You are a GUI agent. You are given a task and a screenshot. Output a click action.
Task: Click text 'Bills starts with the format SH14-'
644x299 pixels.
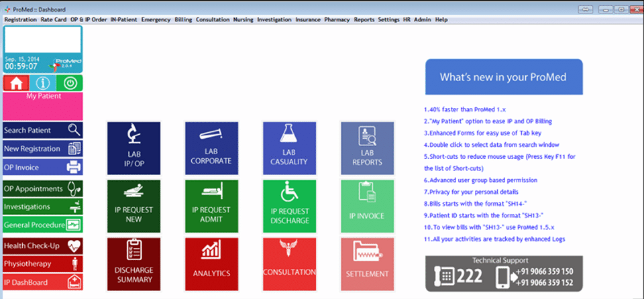point(474,204)
